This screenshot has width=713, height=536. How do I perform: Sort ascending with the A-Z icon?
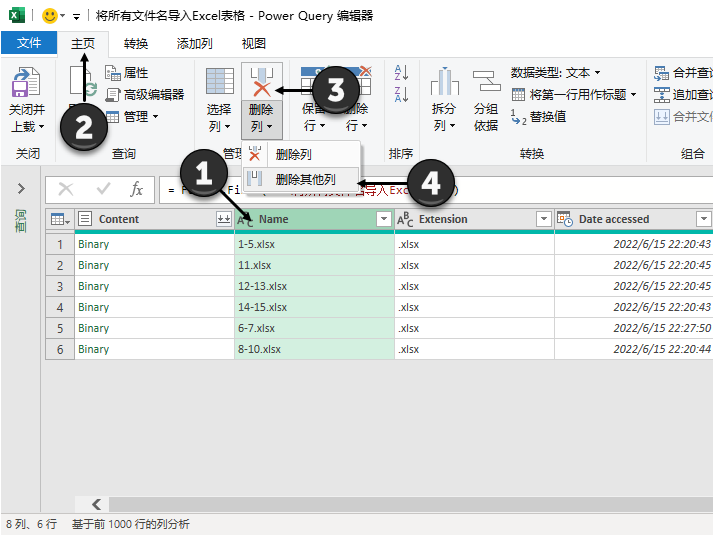point(401,72)
